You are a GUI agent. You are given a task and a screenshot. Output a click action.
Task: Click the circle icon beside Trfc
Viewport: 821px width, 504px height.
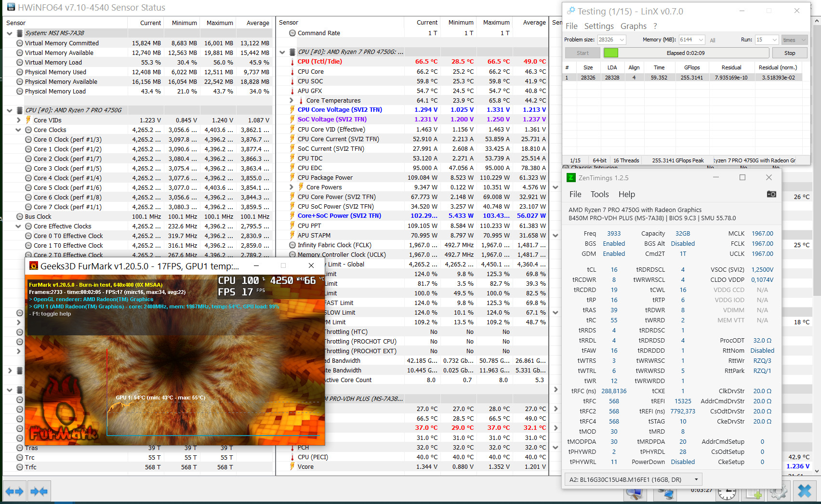(x=20, y=467)
